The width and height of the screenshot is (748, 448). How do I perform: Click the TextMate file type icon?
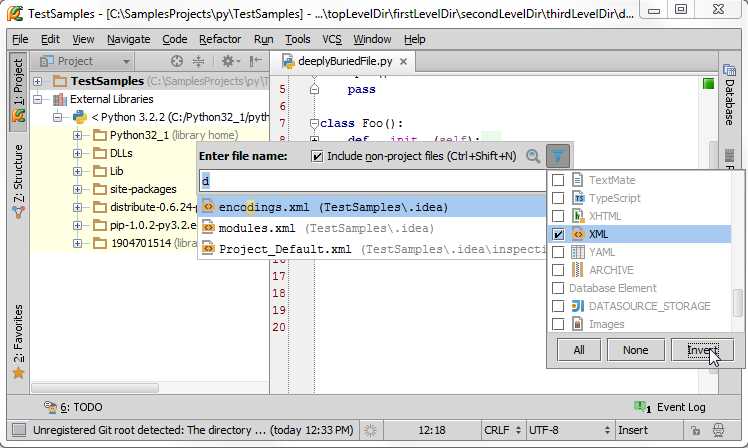tap(578, 180)
